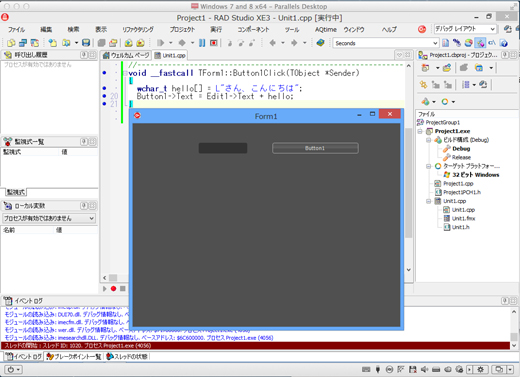Click the Navigate Forward arrow icon
This screenshot has height=377, width=520.
pyautogui.click(x=294, y=43)
